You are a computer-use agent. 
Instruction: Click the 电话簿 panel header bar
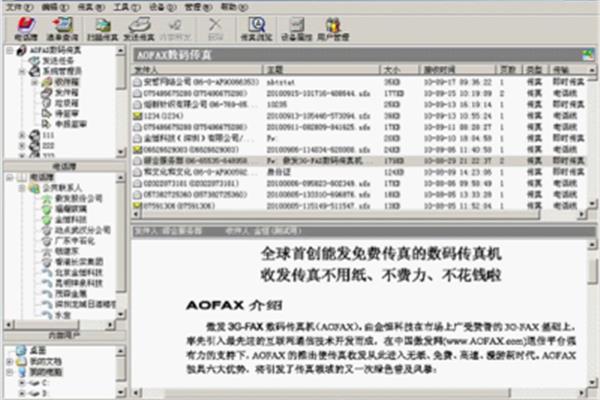click(64, 166)
